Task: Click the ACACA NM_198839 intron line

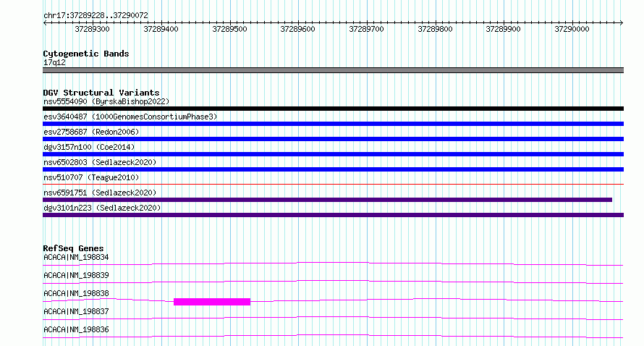Action: click(x=333, y=282)
